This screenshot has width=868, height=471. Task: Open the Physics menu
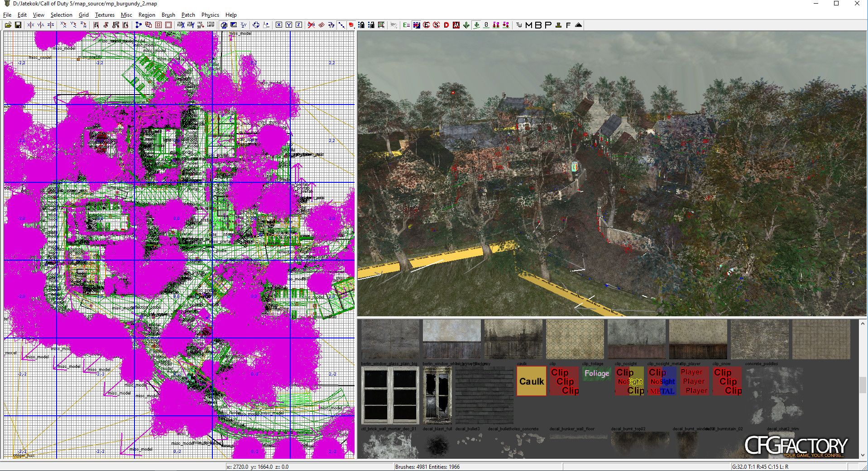pos(210,15)
